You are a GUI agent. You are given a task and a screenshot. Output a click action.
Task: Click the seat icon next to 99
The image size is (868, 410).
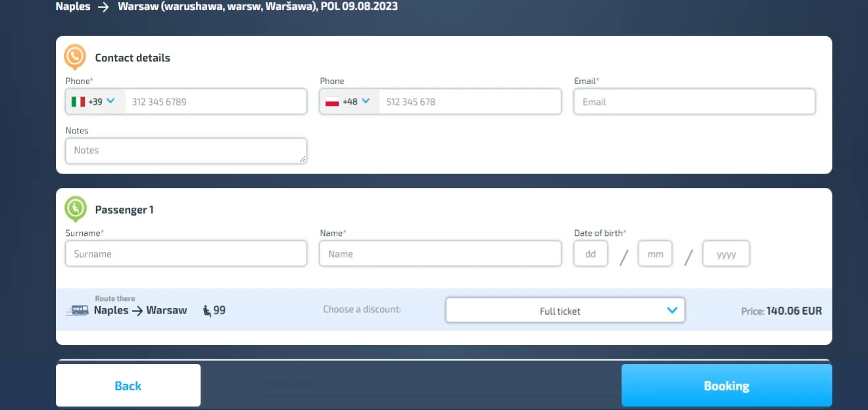pos(207,311)
